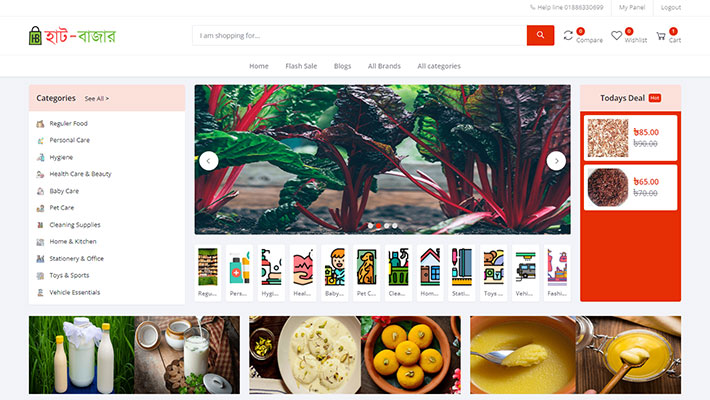The height and width of the screenshot is (400, 710).
Task: Select the last carousel dot indicator
Action: (x=395, y=226)
